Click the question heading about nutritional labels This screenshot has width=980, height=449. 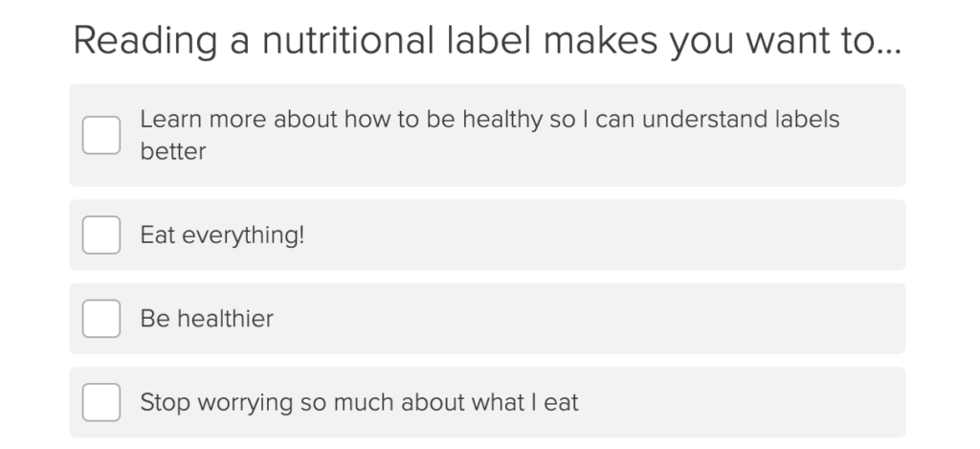(x=487, y=41)
